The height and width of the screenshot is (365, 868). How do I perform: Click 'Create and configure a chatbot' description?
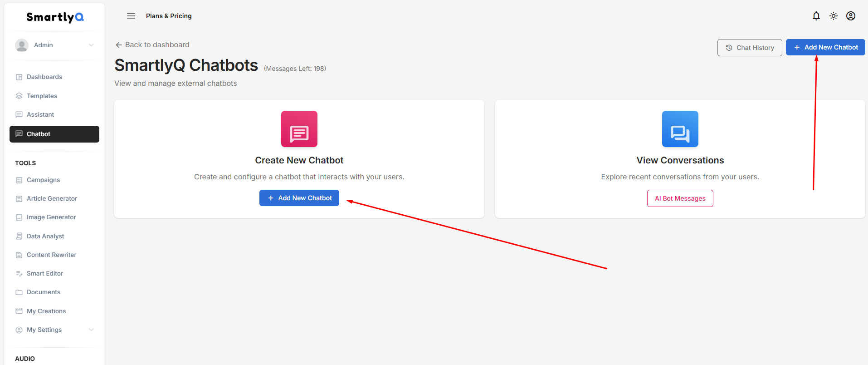click(299, 177)
